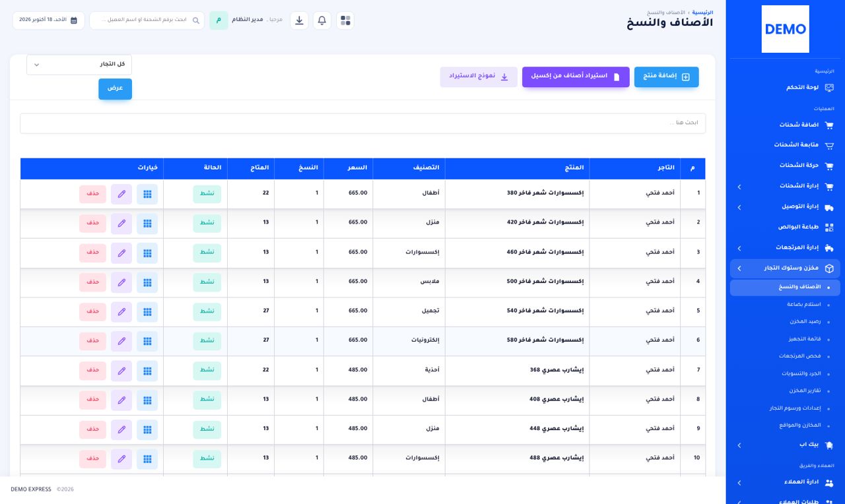Open استلام بضاعة submenu item
The width and height of the screenshot is (845, 504).
tap(804, 305)
